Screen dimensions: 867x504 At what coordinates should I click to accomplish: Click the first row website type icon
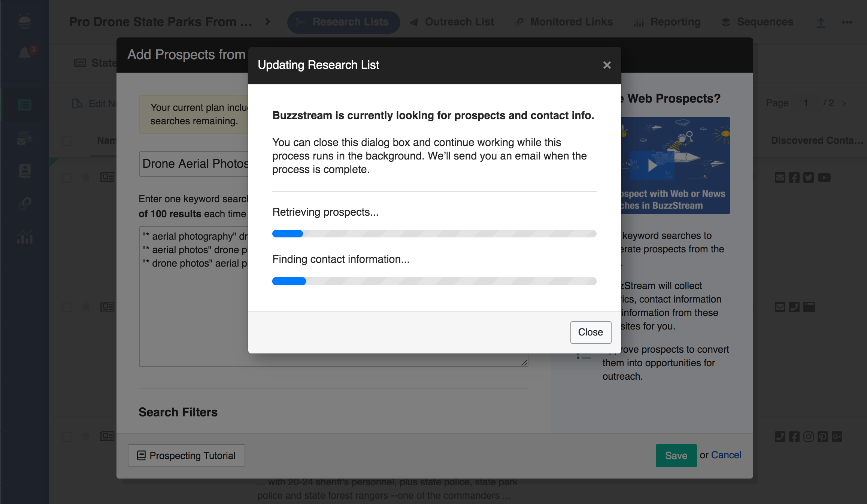(107, 177)
